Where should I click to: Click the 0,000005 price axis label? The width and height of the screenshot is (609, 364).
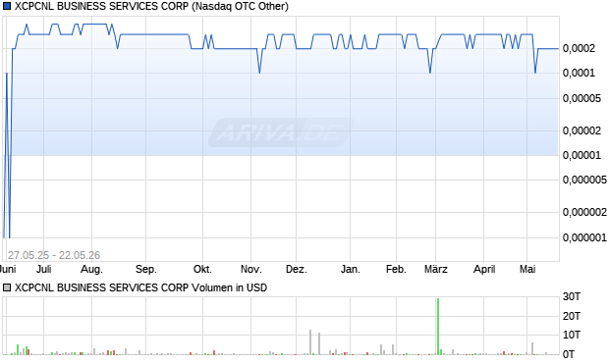(584, 180)
